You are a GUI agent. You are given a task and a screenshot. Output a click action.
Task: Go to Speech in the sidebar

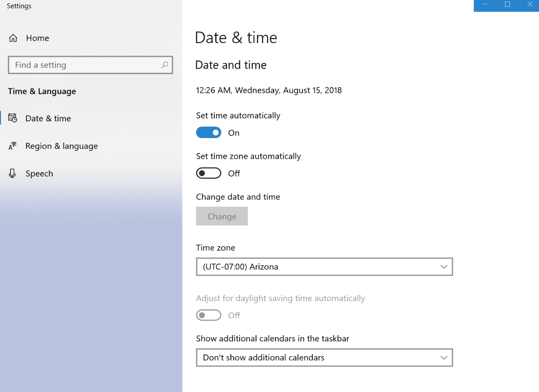pos(39,173)
